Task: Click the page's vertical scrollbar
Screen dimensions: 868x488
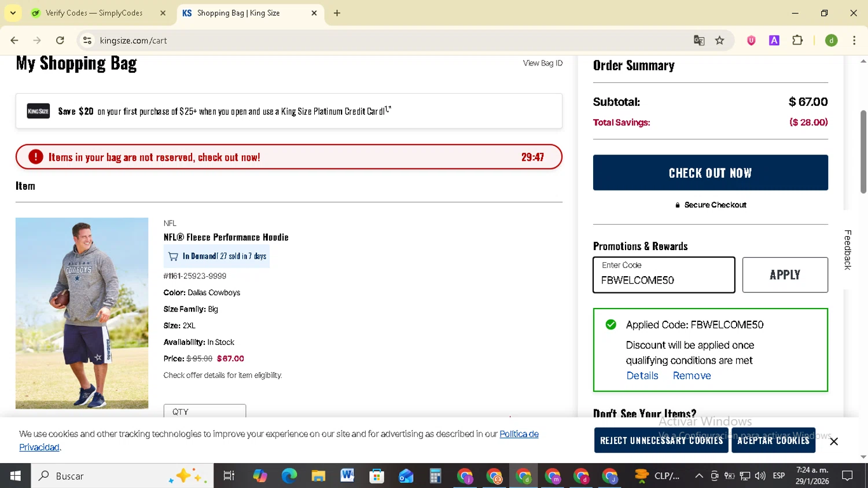Action: [863, 152]
